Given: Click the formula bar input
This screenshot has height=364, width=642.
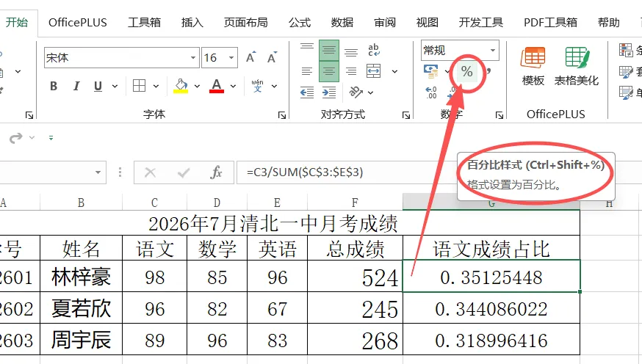Looking at the screenshot, I should (346, 172).
